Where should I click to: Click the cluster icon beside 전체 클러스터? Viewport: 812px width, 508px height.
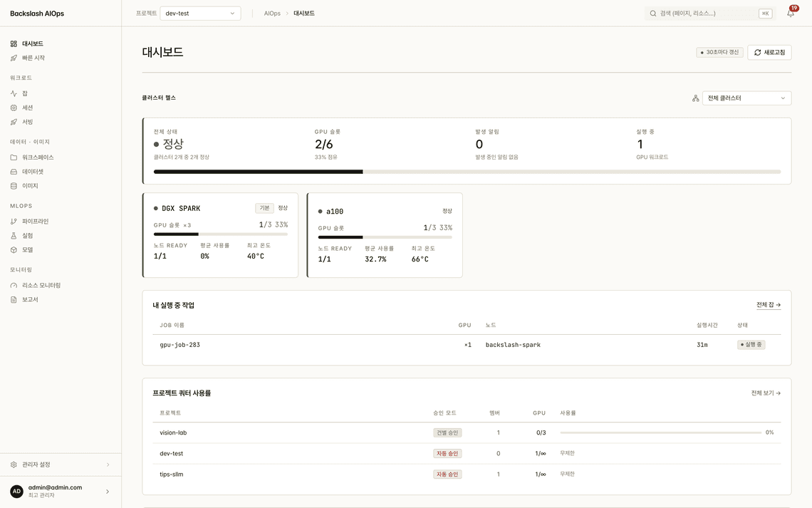coord(695,98)
